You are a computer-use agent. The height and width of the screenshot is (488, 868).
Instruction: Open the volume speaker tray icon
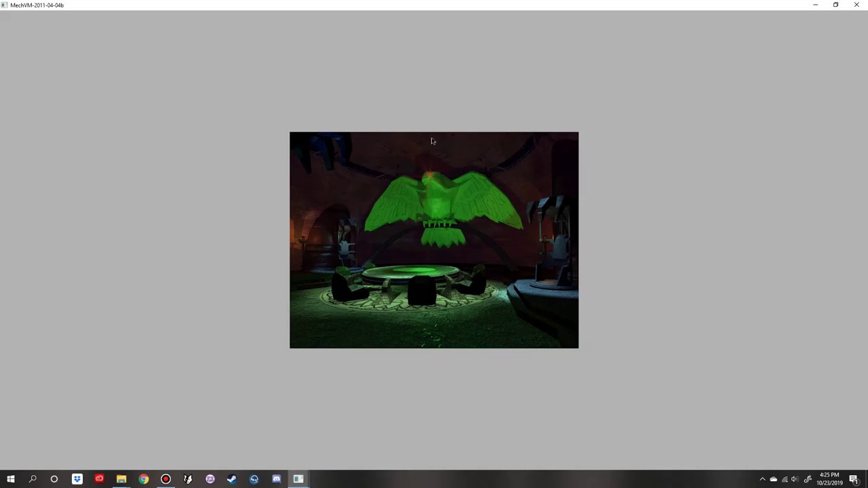[795, 479]
